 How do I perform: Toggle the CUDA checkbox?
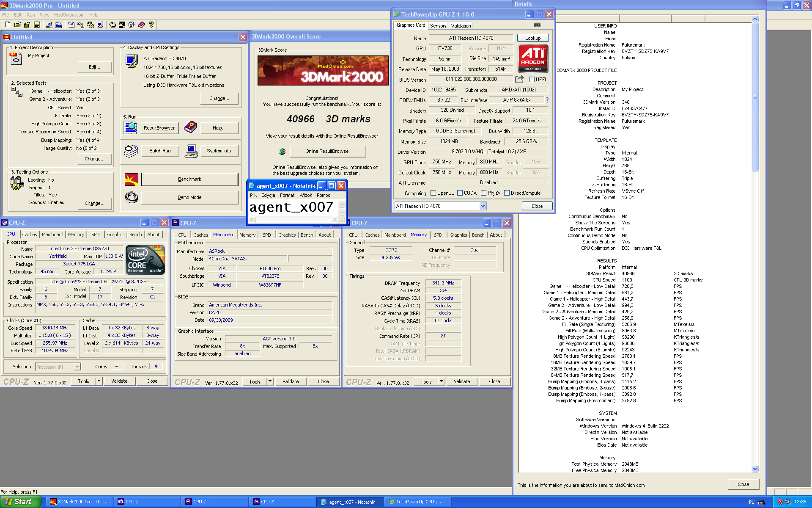pyautogui.click(x=460, y=193)
